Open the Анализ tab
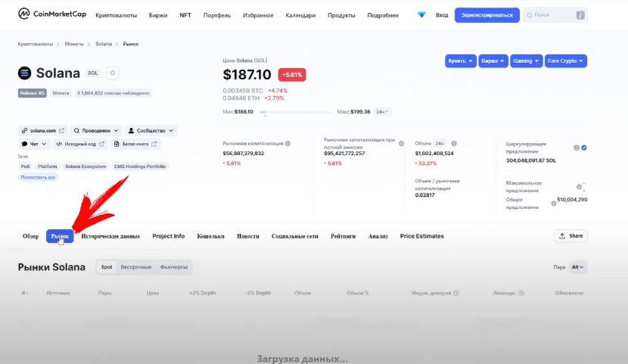 [x=378, y=236]
